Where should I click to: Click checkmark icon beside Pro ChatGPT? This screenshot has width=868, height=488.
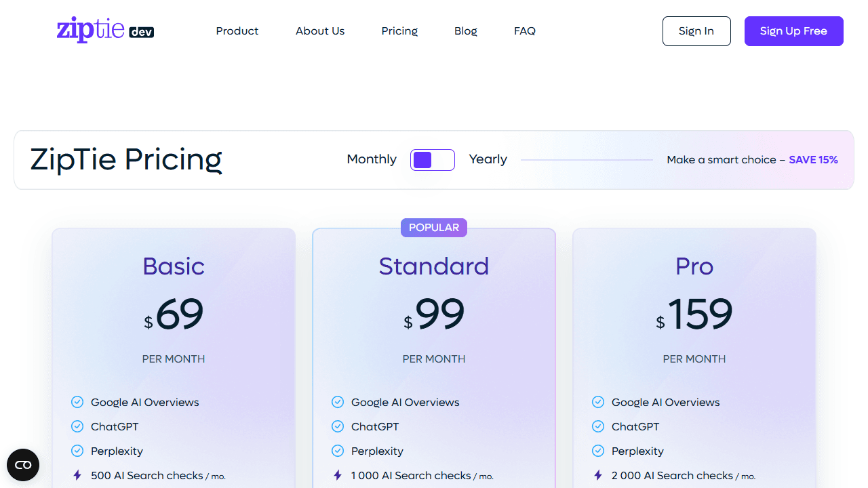tap(598, 426)
